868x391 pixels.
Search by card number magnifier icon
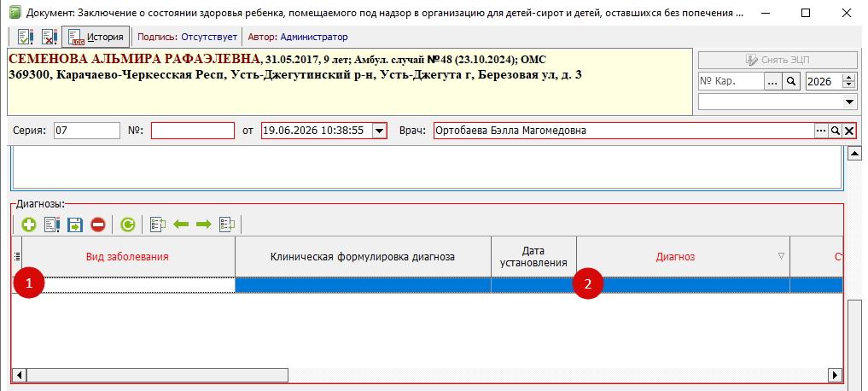791,81
